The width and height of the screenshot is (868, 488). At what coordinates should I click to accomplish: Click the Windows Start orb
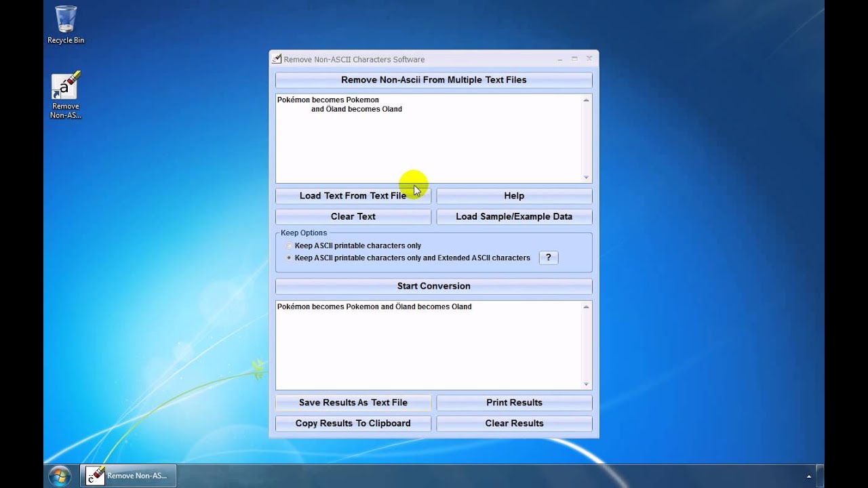[60, 476]
